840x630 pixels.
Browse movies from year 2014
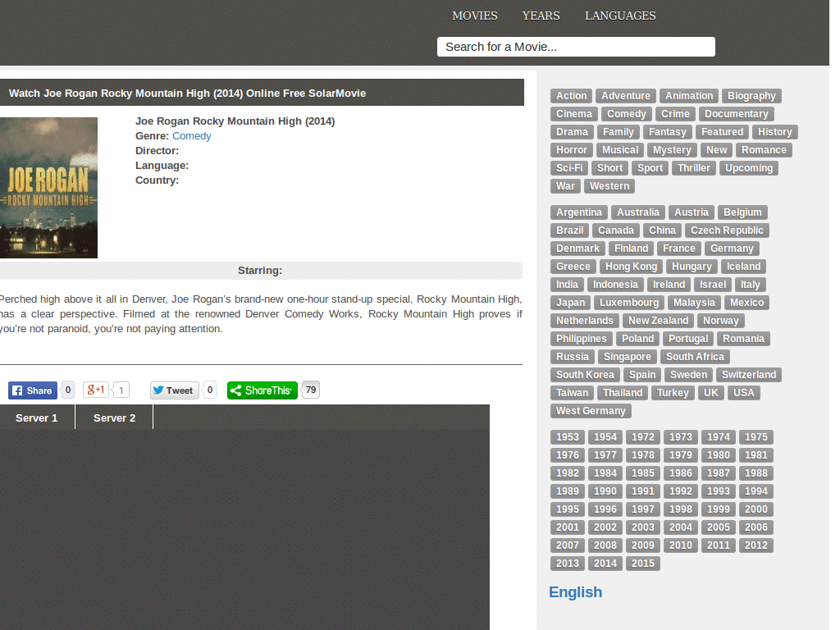pyautogui.click(x=605, y=564)
